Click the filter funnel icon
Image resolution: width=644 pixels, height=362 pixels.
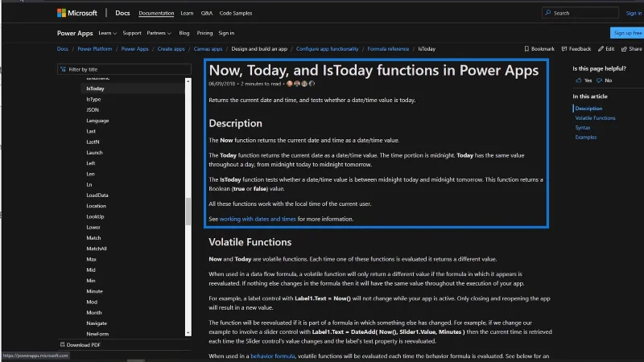[63, 69]
